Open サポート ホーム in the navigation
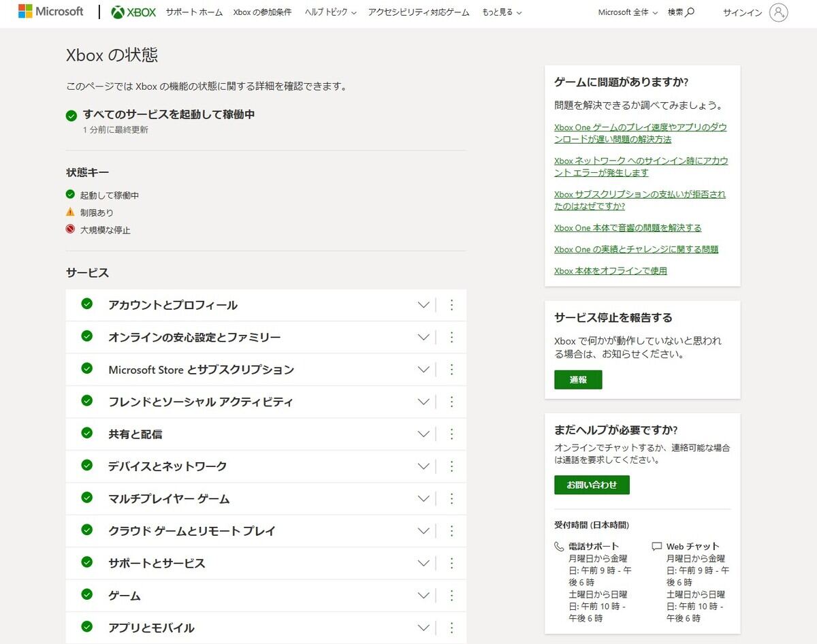 (194, 12)
